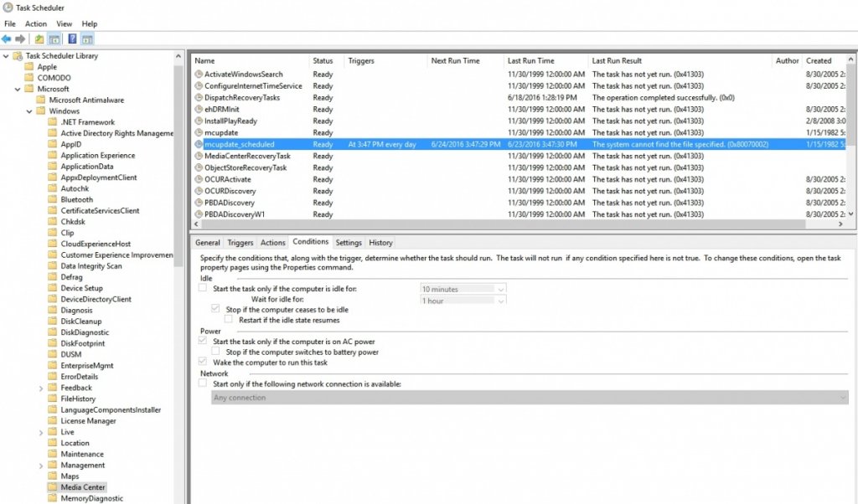
Task: Click the Task Scheduler Library root icon
Action: pos(18,56)
